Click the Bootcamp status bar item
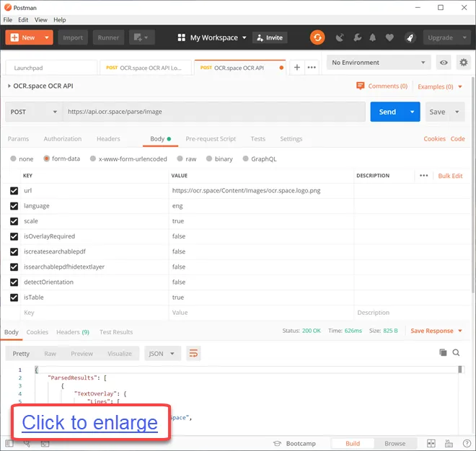The image size is (476, 451). click(294, 443)
